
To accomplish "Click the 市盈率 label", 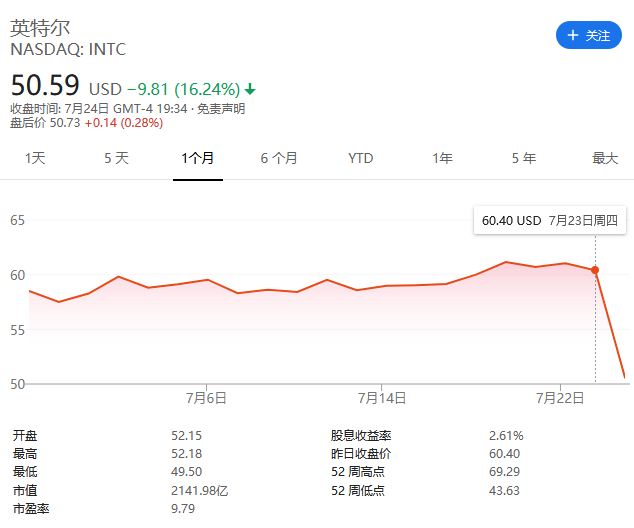I will (31, 508).
